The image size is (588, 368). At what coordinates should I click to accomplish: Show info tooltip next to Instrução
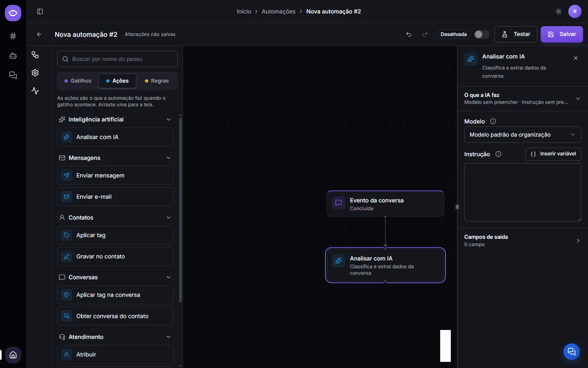498,154
